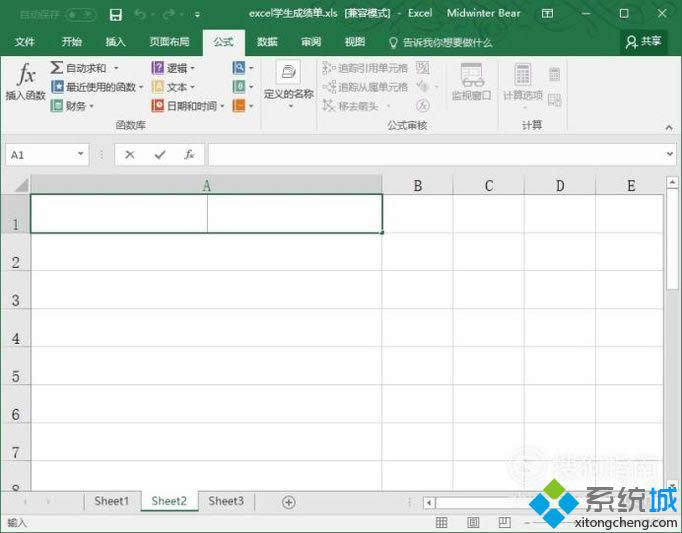Collapse the ribbon with the caret
The image size is (682, 533).
[x=669, y=127]
